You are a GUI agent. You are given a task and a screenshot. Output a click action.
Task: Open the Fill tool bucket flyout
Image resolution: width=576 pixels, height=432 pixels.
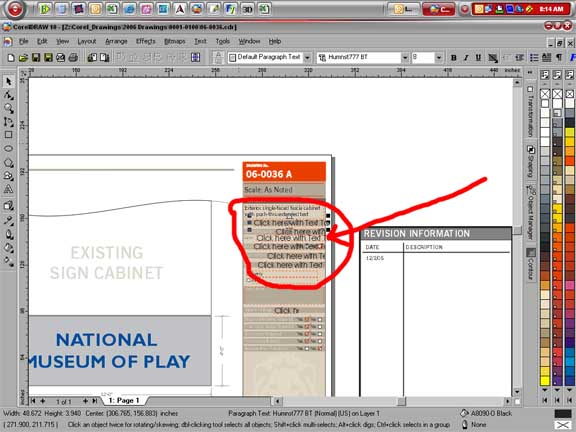[8, 248]
